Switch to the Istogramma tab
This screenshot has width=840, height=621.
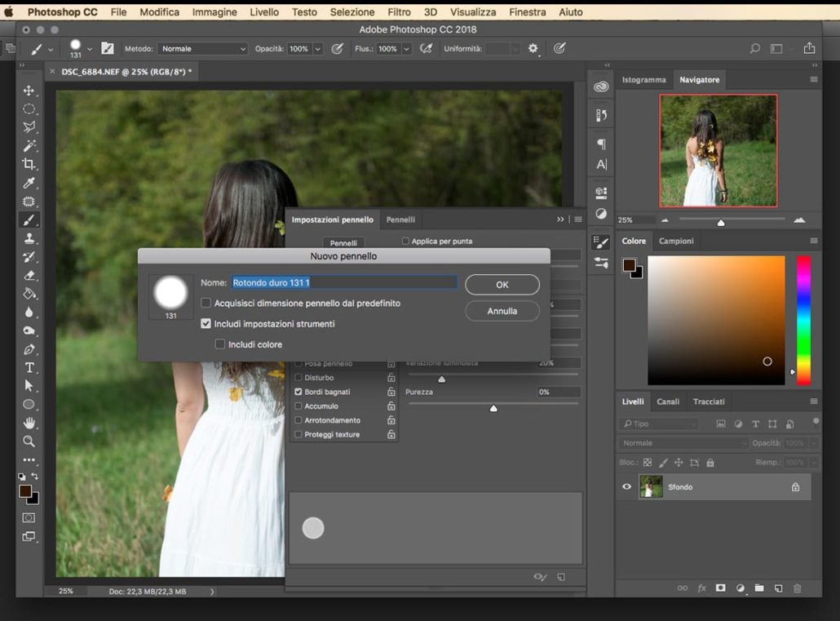tap(643, 79)
